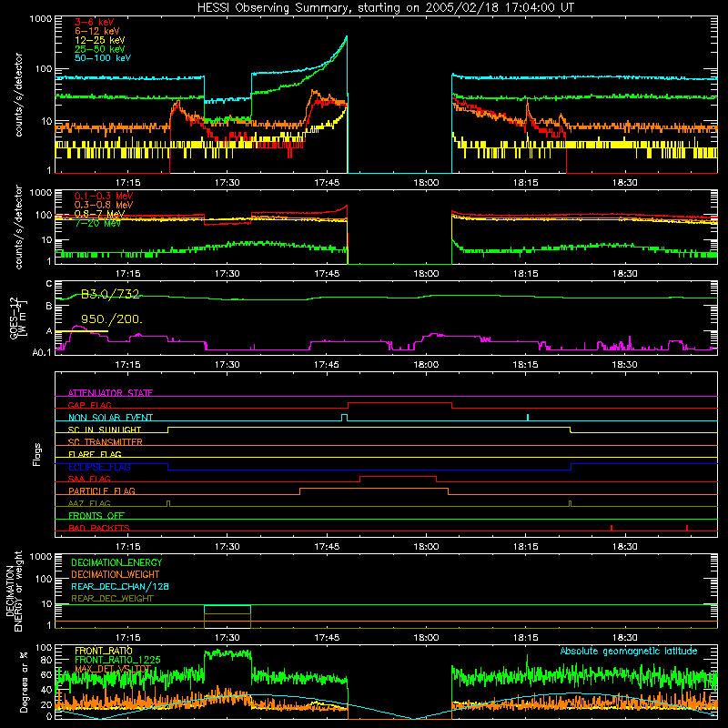This screenshot has height=728, width=728.
Task: Click the FRONT_RATIO legend entry
Action: [x=104, y=651]
